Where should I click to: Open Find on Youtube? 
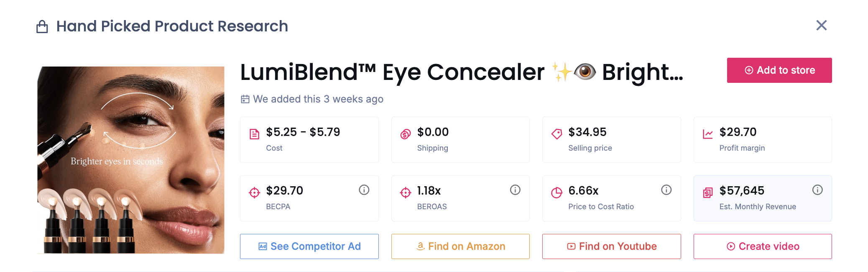coord(611,246)
